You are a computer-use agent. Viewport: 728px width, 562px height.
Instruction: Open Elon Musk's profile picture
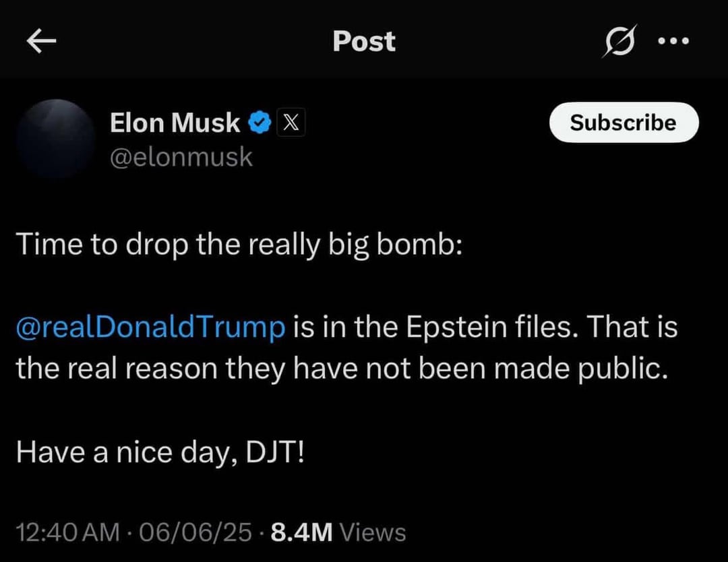coord(56,139)
